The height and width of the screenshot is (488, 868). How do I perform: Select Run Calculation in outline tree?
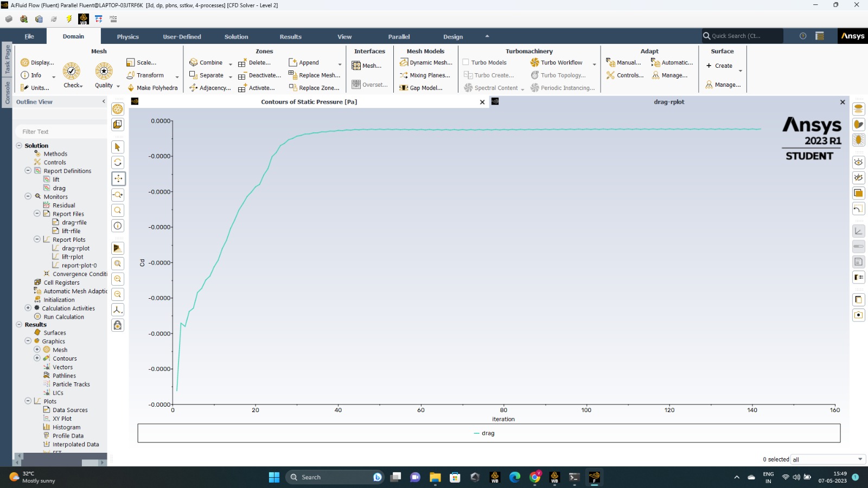tap(63, 317)
